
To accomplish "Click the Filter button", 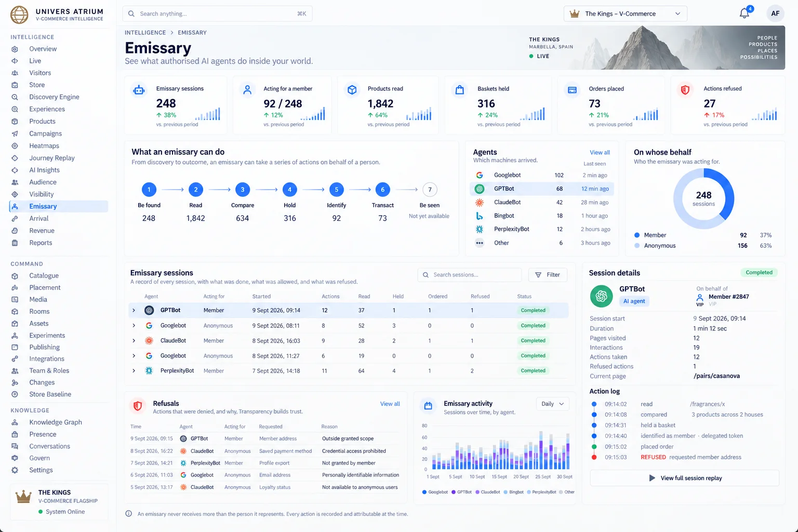I will 548,275.
